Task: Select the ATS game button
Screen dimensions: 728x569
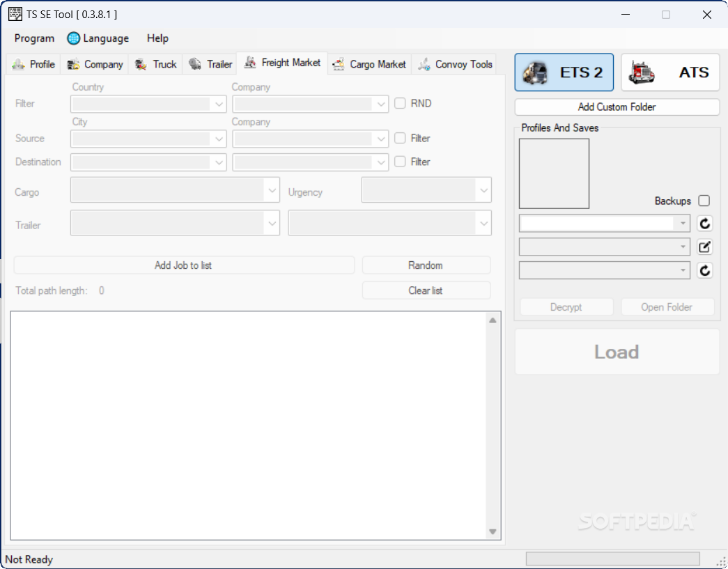Action: [x=670, y=72]
